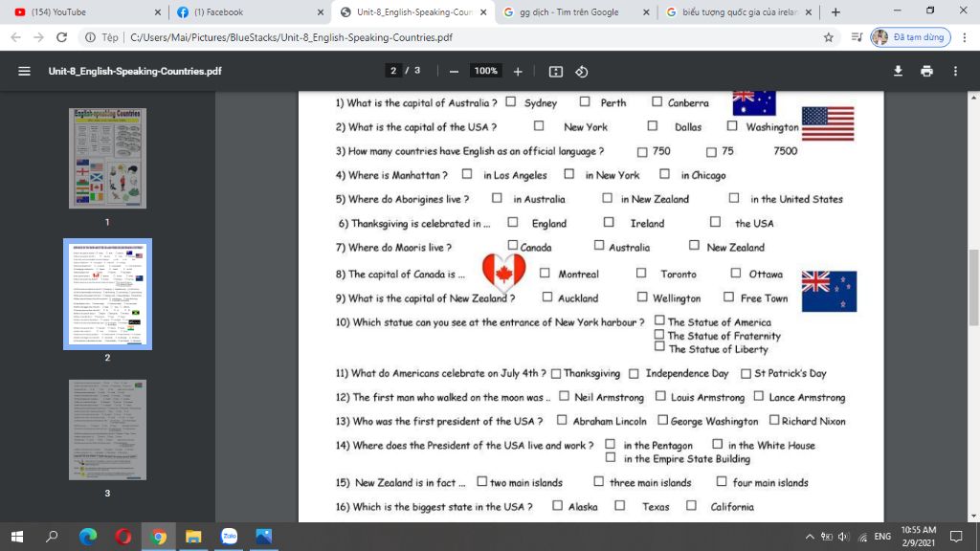Download the PDF file

pos(898,71)
